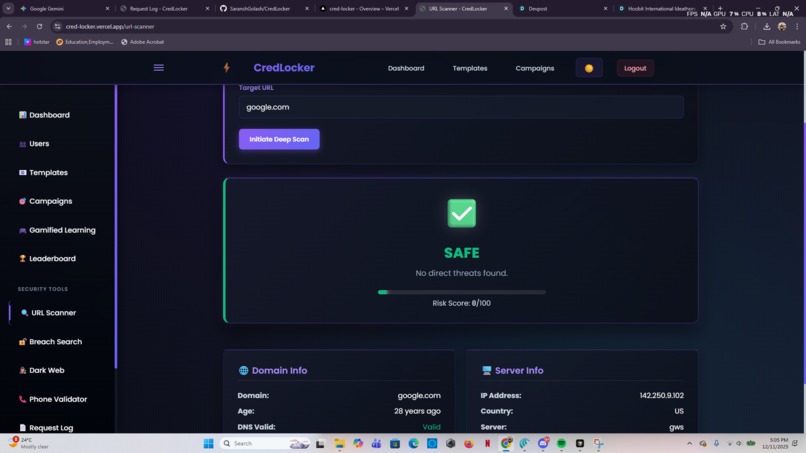Screen dimensions: 806x453
Task: Click the green SAFE checkmark icon
Action: 462,213
